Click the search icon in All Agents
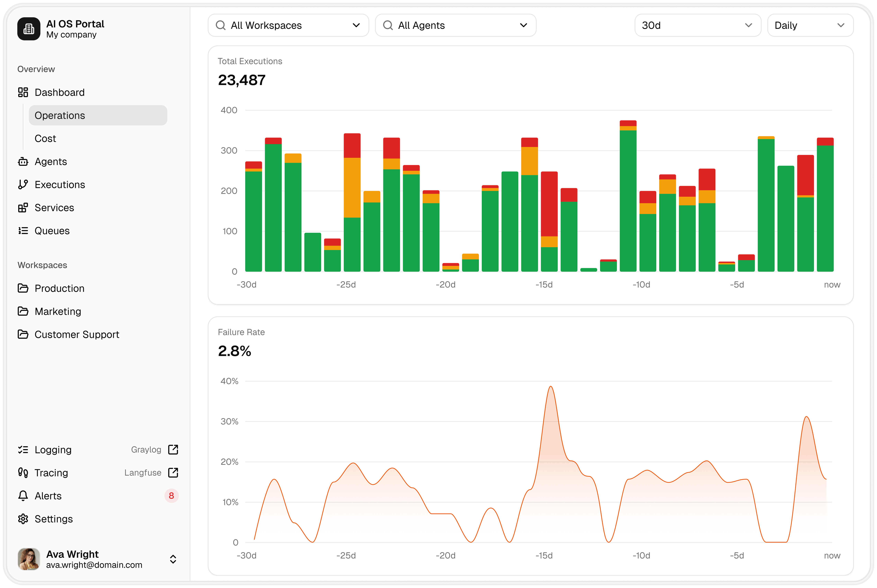This screenshot has width=877, height=588. tap(388, 25)
